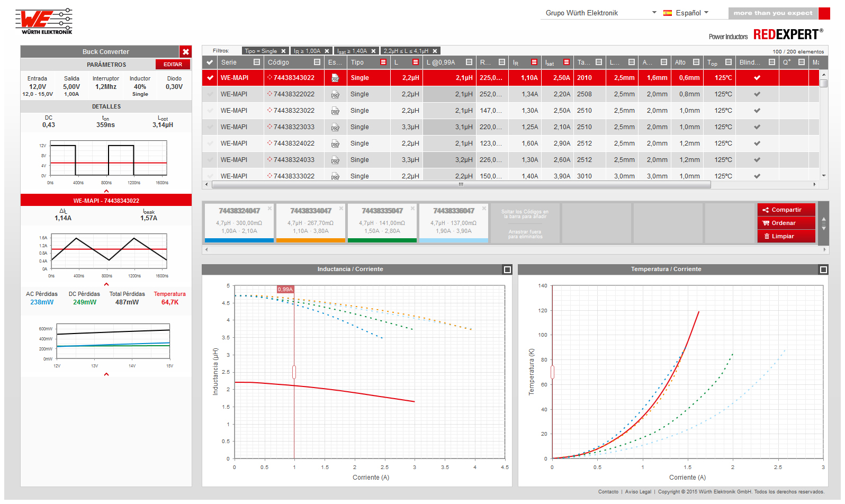Collapse the voltage waveform chart section

point(106,191)
